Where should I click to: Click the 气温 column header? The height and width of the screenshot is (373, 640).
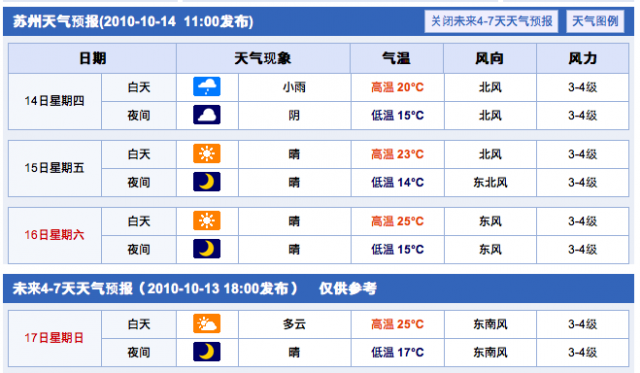pos(397,58)
